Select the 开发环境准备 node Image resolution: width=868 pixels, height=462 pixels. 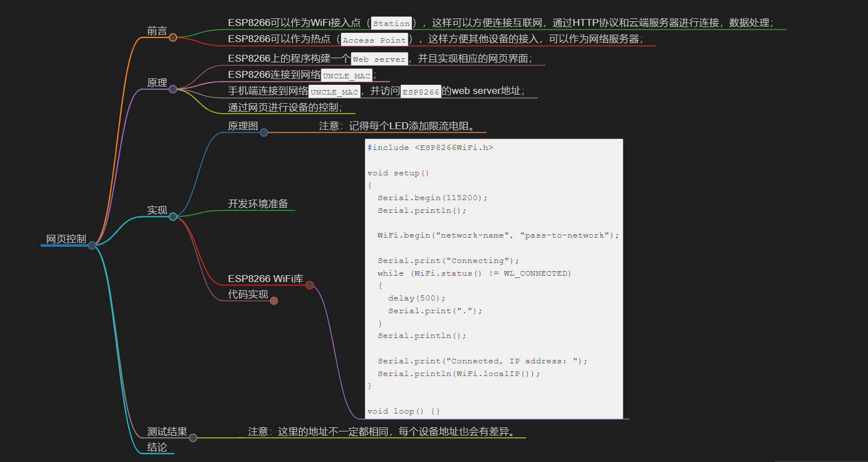coord(258,204)
